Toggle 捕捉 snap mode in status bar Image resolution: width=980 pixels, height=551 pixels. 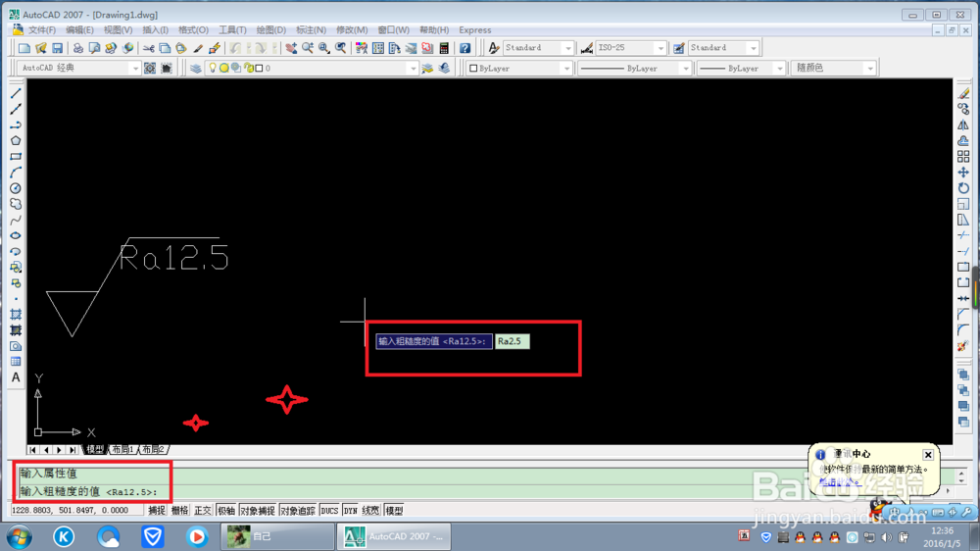pyautogui.click(x=156, y=511)
